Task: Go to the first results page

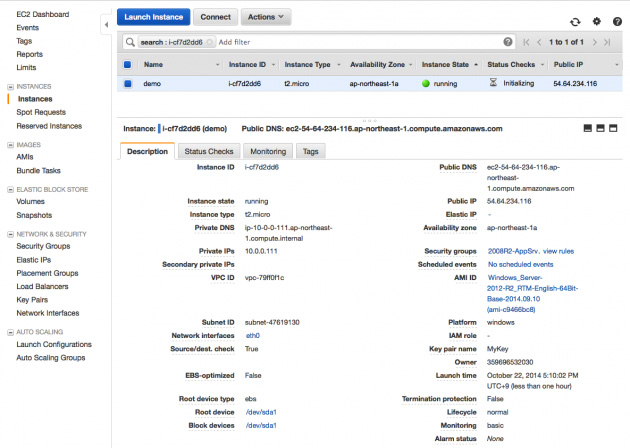Action: coord(526,42)
